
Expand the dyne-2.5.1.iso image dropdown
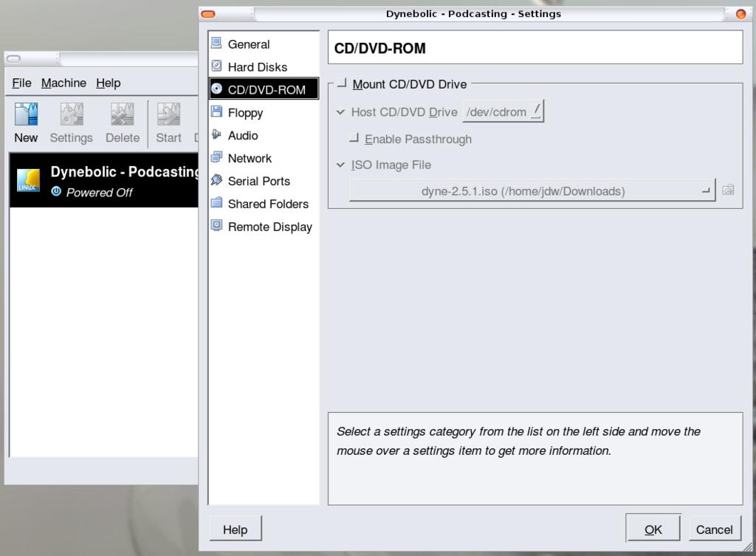532,191
